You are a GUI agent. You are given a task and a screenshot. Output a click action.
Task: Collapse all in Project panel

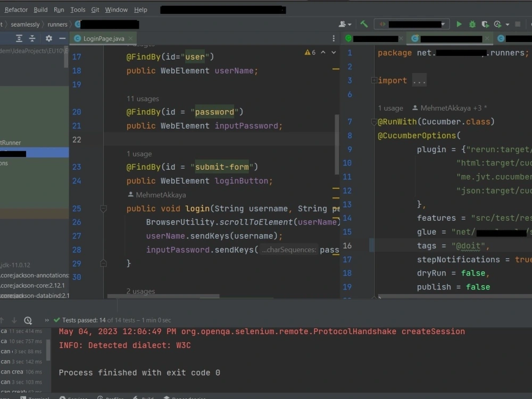(32, 38)
